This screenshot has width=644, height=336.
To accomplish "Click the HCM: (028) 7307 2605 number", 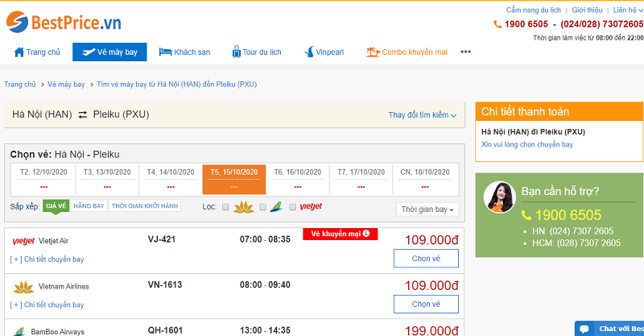I will pyautogui.click(x=576, y=243).
